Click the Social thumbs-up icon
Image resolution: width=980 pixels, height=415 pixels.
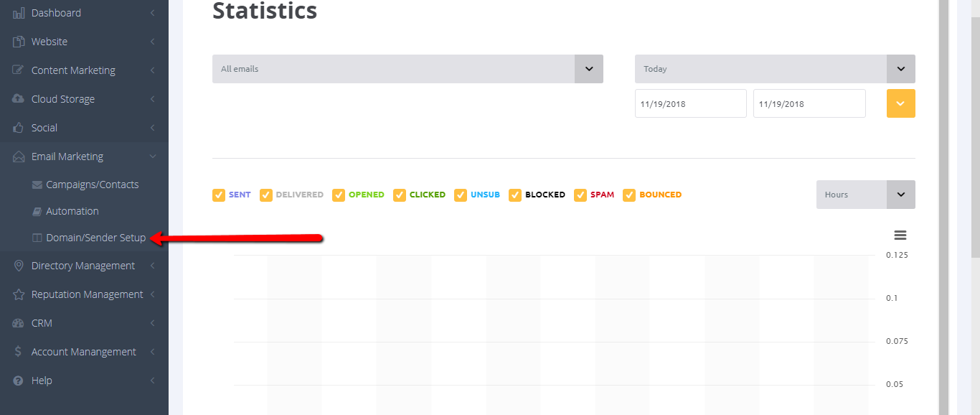(x=19, y=128)
